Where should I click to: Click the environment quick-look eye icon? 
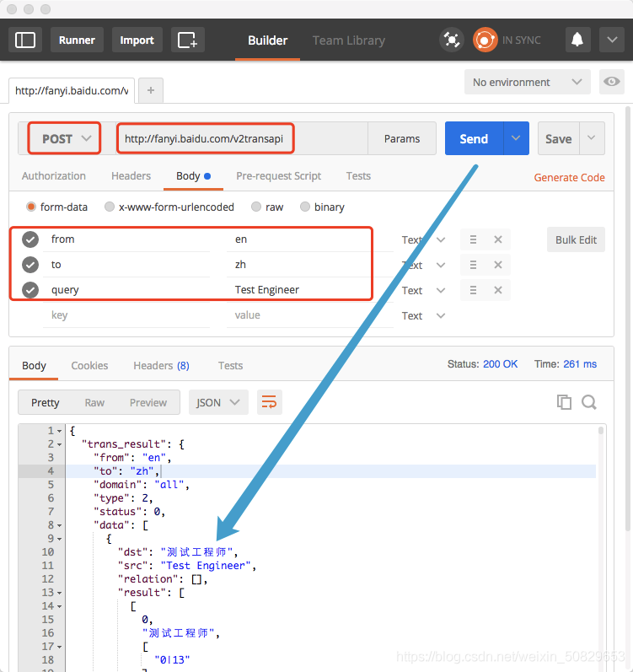(611, 82)
